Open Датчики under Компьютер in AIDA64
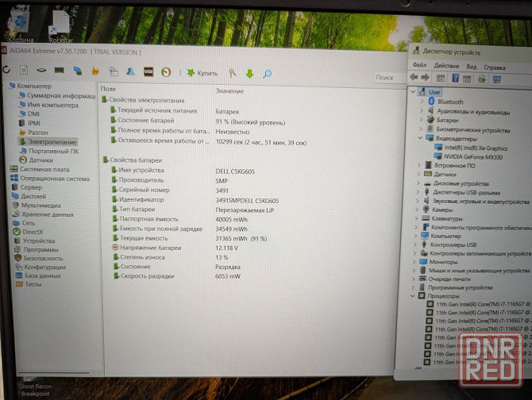This screenshot has width=532, height=400. click(37, 160)
